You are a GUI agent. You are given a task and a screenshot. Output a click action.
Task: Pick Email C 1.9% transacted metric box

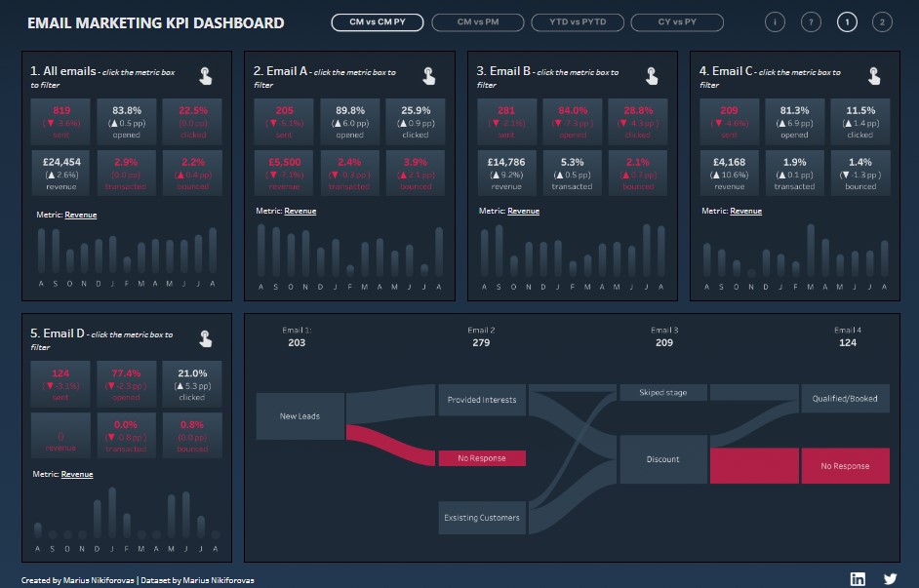click(x=795, y=174)
